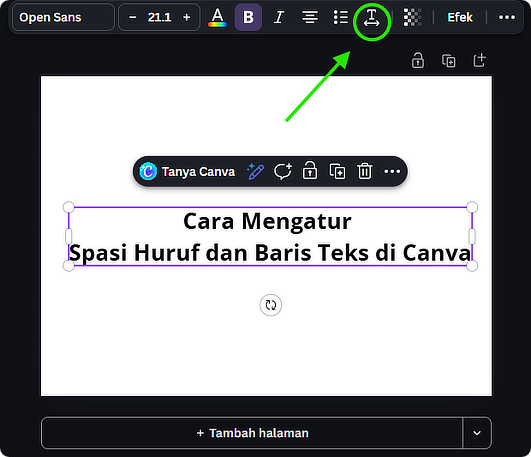Screen dimensions: 531x457
Task: Lock the text element in floating toolbar
Action: (310, 170)
